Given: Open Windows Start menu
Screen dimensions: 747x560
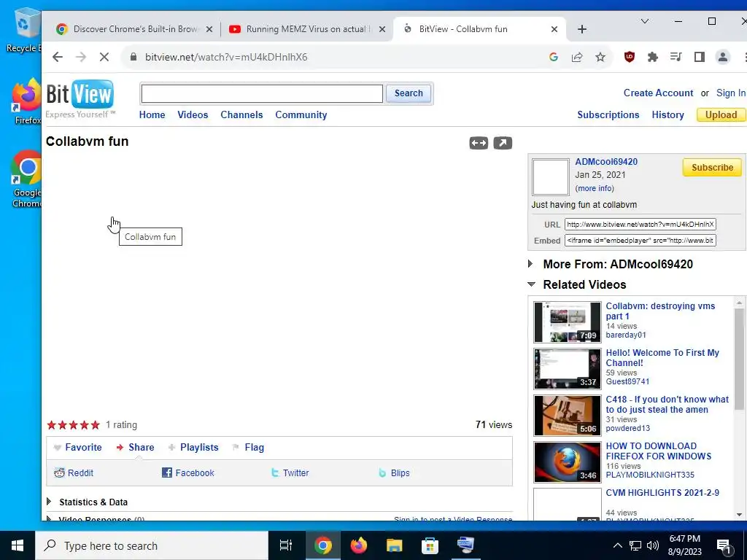Looking at the screenshot, I should (x=18, y=545).
